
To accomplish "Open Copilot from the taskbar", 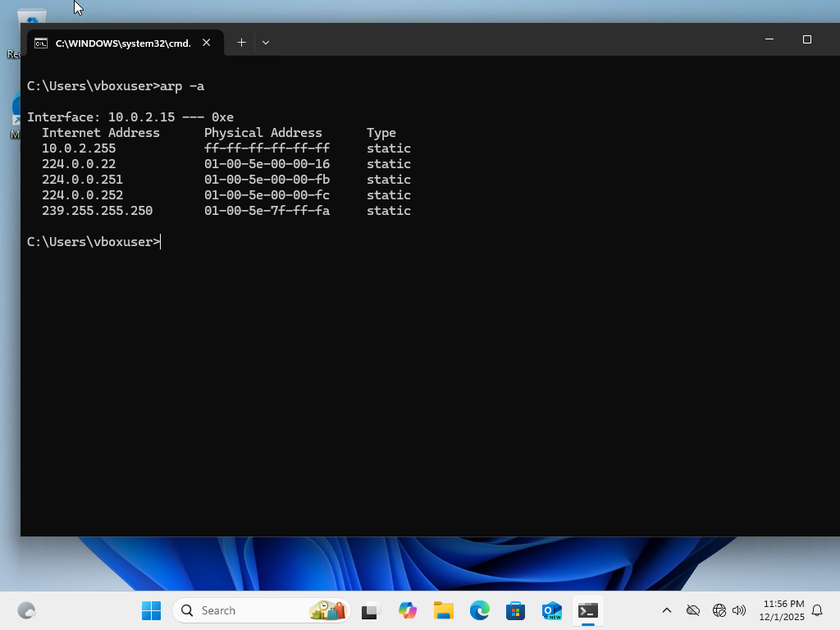I will [x=408, y=610].
